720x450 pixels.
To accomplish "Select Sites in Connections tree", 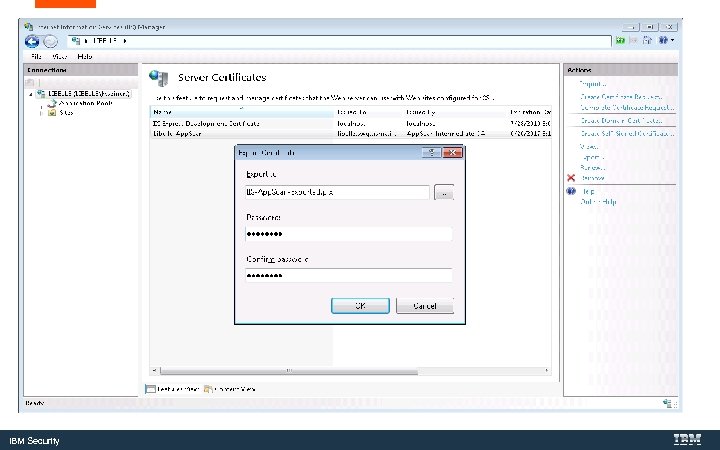I will tap(66, 112).
